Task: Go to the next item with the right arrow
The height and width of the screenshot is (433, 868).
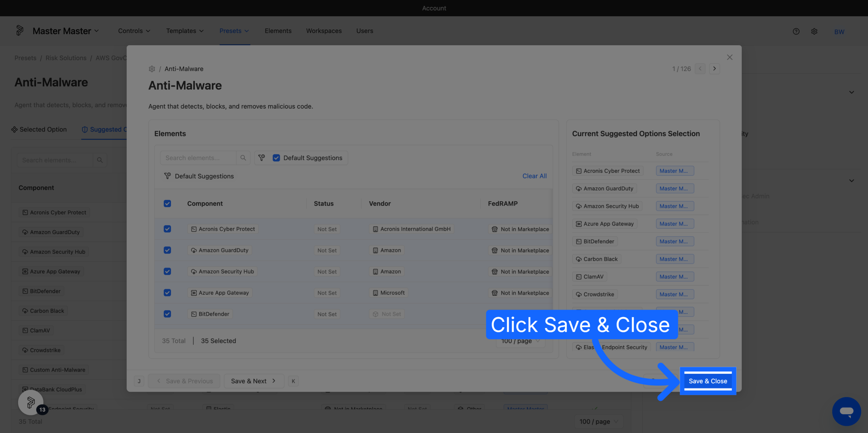Action: point(714,68)
